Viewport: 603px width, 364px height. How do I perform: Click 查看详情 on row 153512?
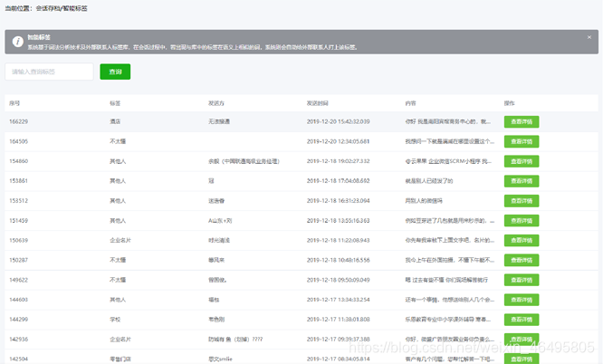coord(522,201)
